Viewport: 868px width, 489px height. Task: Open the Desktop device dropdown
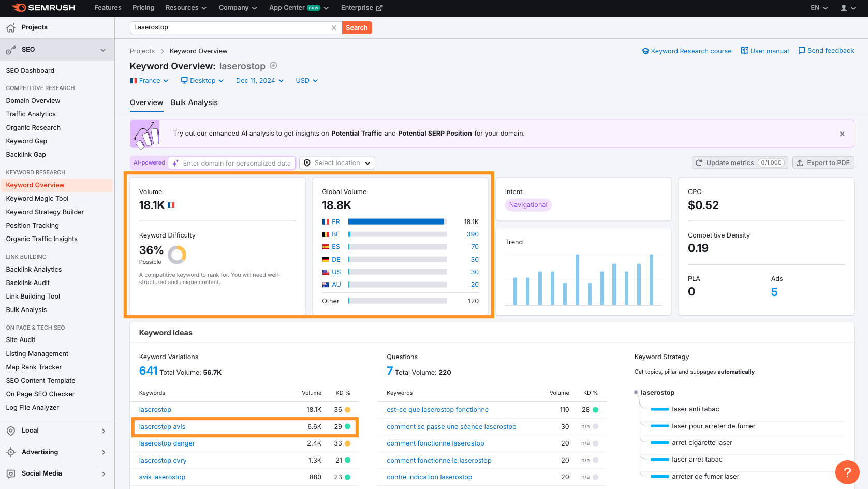tap(202, 81)
